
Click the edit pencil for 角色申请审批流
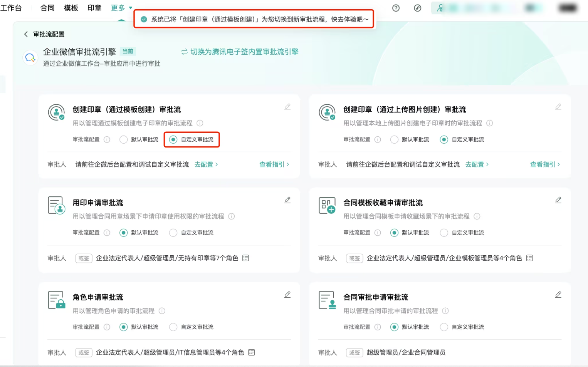(287, 295)
